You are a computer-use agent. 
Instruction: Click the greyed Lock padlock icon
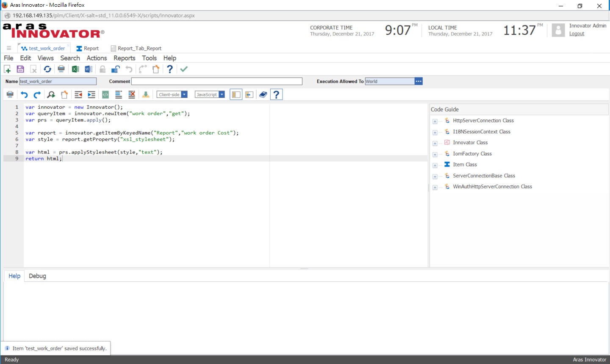point(103,69)
